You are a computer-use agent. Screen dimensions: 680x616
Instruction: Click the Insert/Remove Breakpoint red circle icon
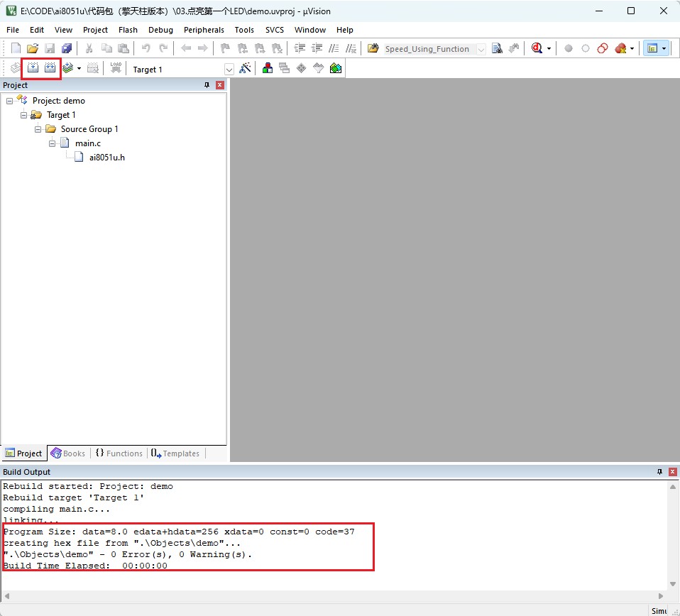click(x=569, y=48)
